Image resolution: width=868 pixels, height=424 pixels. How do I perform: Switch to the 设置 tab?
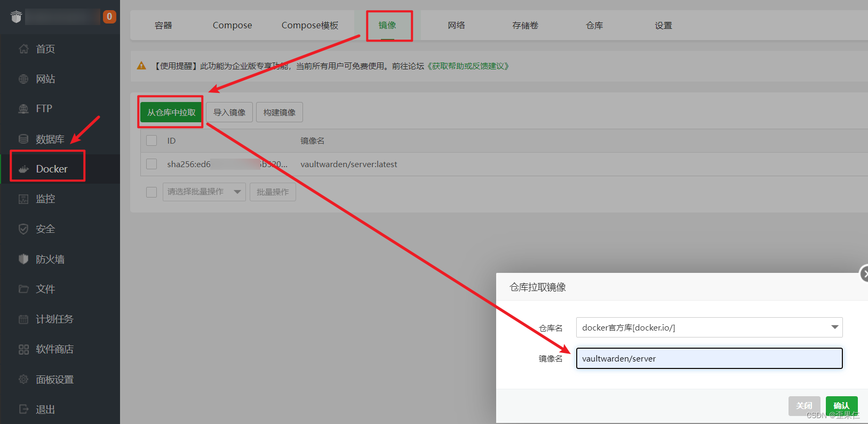(x=663, y=25)
